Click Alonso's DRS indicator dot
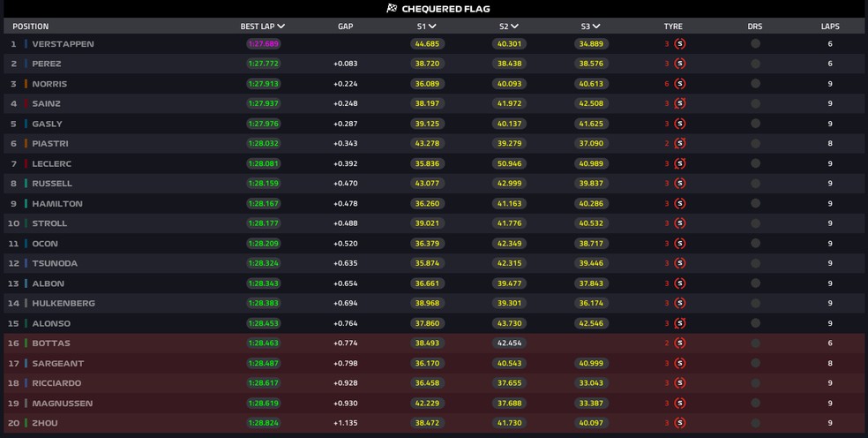 [x=755, y=323]
